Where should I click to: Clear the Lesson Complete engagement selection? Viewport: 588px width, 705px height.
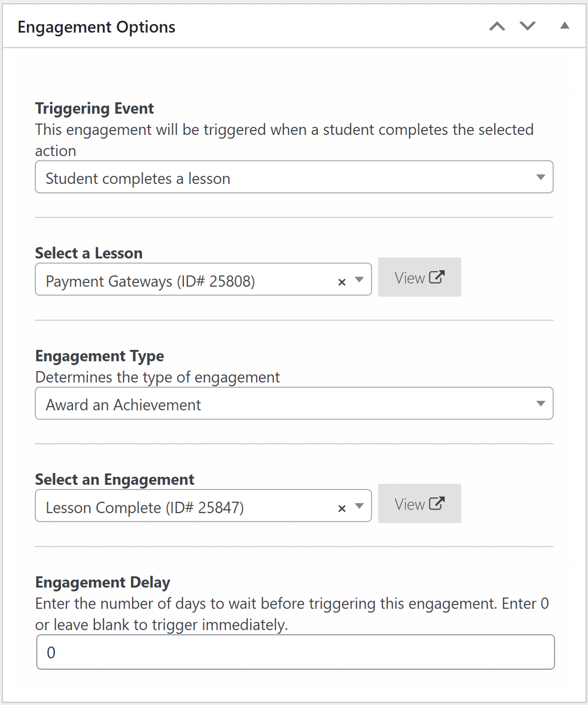(x=341, y=508)
